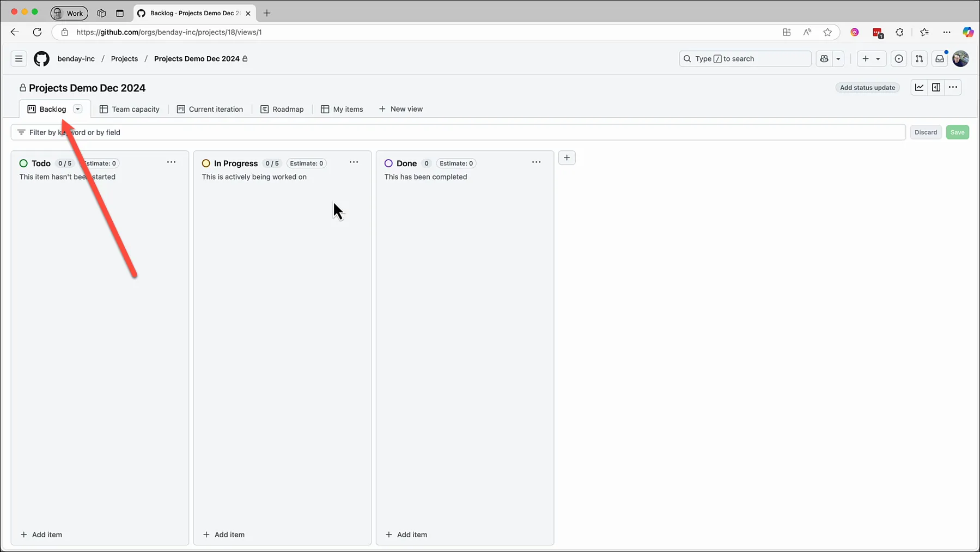The image size is (980, 552).
Task: Open the GitHub global navigation hamburger menu
Action: pyautogui.click(x=19, y=59)
